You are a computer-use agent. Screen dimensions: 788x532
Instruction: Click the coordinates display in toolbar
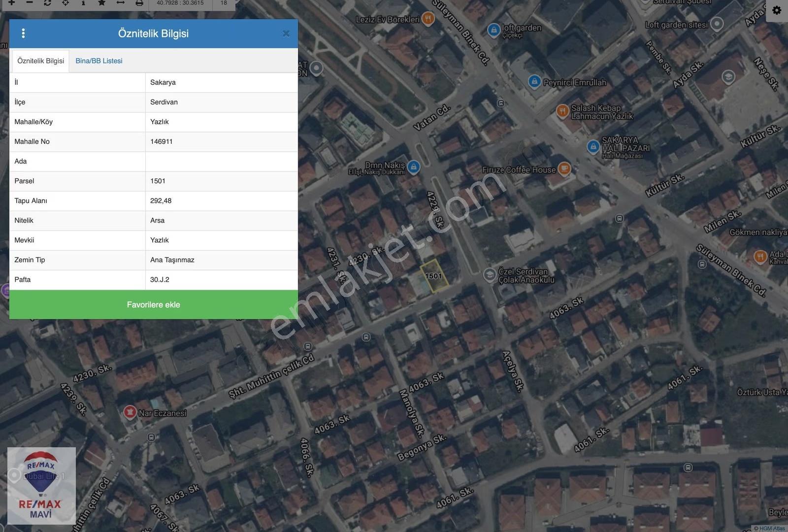point(180,3)
